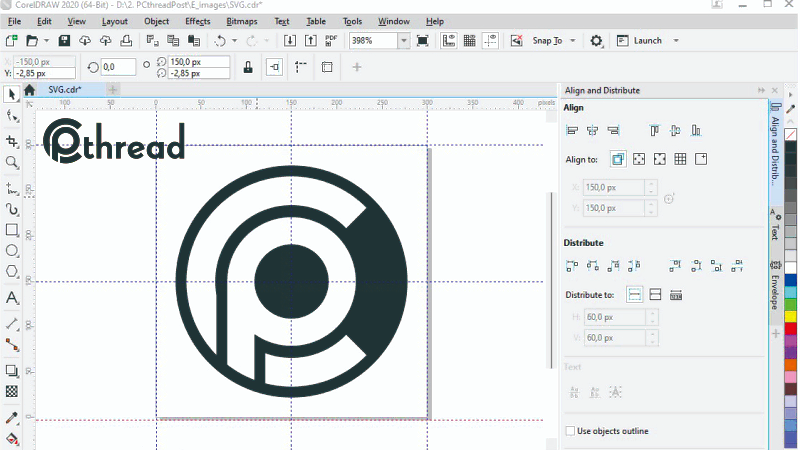This screenshot has width=800, height=450.
Task: Click Align right icon
Action: (x=613, y=131)
